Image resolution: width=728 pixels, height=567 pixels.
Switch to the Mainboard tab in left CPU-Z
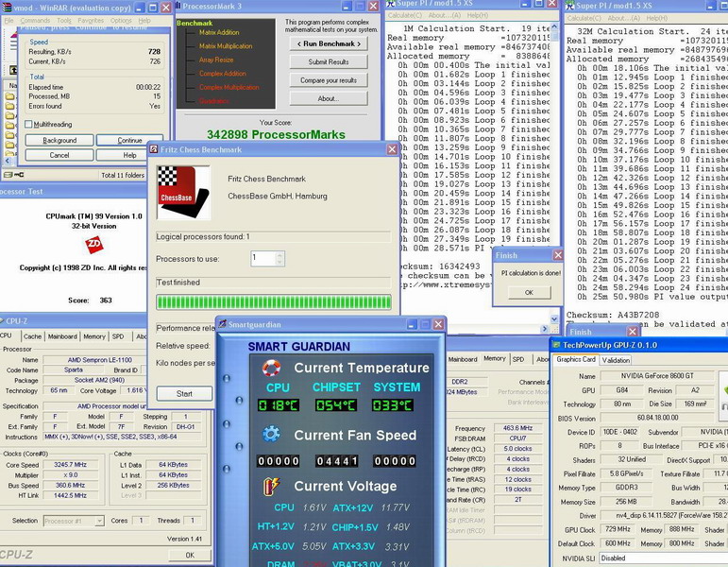click(62, 336)
